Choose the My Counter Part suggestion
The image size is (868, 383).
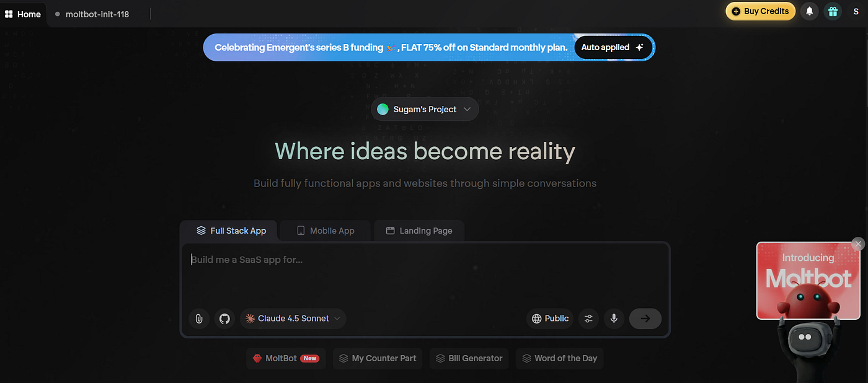378,358
